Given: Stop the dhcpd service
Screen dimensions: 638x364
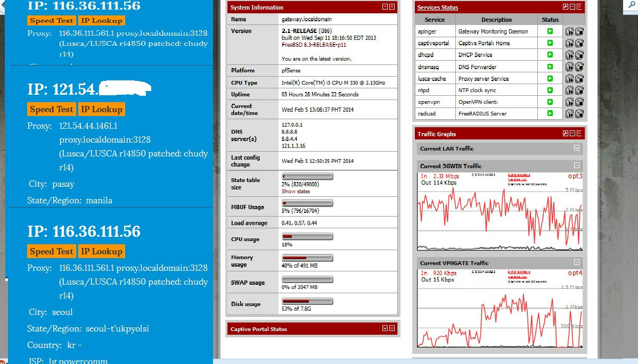Looking at the screenshot, I should click(x=579, y=55).
